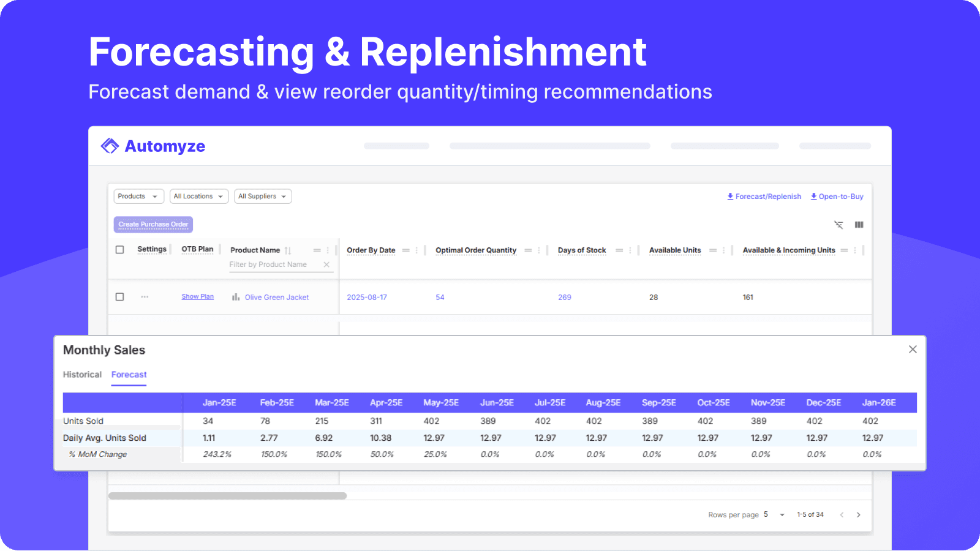Click inside the Filter by Product Name field
Screen dimensions: 980x551
pyautogui.click(x=269, y=264)
